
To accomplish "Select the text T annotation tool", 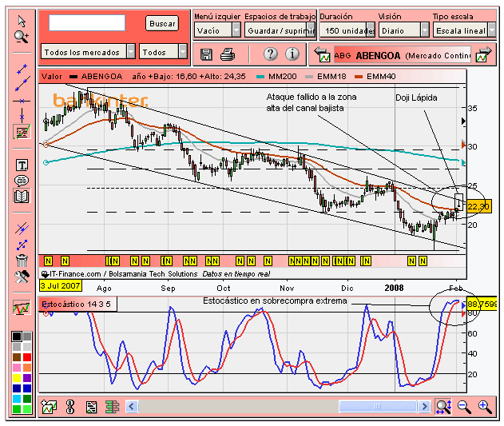I will pyautogui.click(x=22, y=165).
